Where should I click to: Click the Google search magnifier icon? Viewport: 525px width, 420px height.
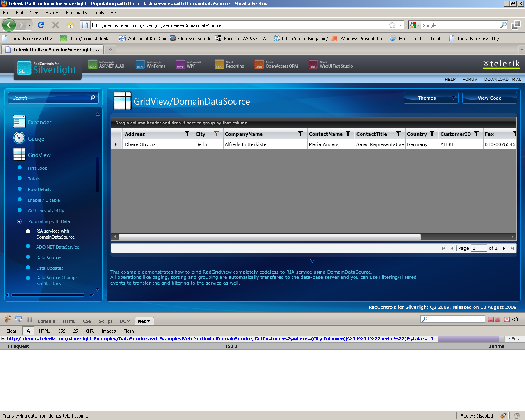503,25
